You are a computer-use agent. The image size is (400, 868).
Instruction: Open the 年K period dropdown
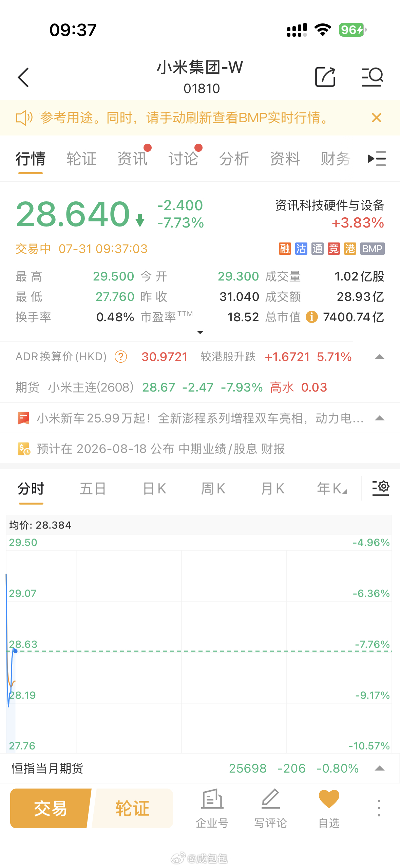[332, 489]
